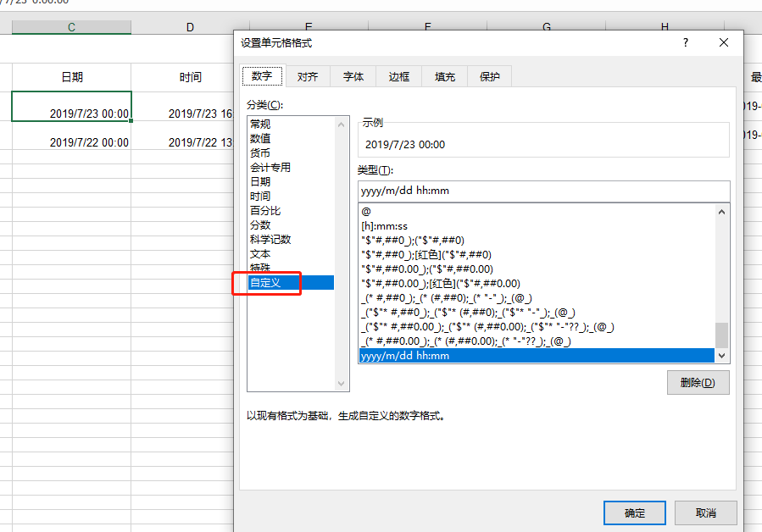The height and width of the screenshot is (532, 762).
Task: Click the up arrow of the type list scrollbar
Action: (x=720, y=212)
